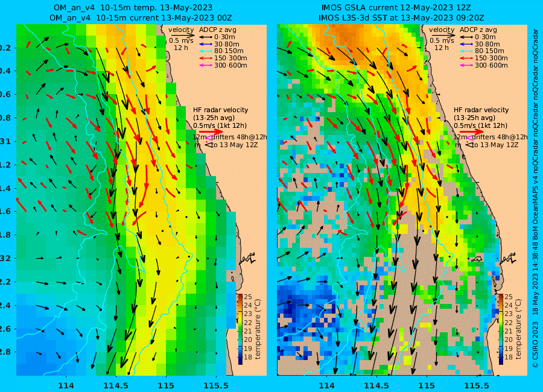
Task: Click the cyan 80-150m arrow in OM_an_v4 legend
Action: point(205,51)
